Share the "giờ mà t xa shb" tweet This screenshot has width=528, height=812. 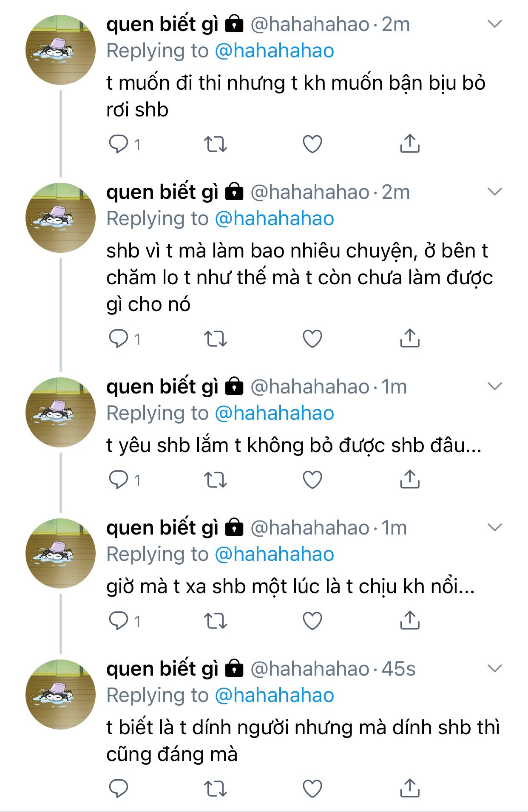click(x=409, y=621)
